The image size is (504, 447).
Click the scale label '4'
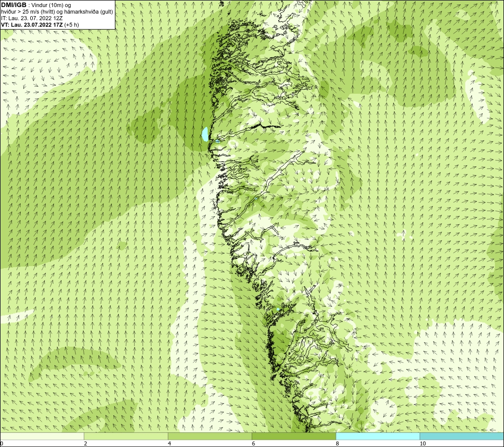pos(169,444)
